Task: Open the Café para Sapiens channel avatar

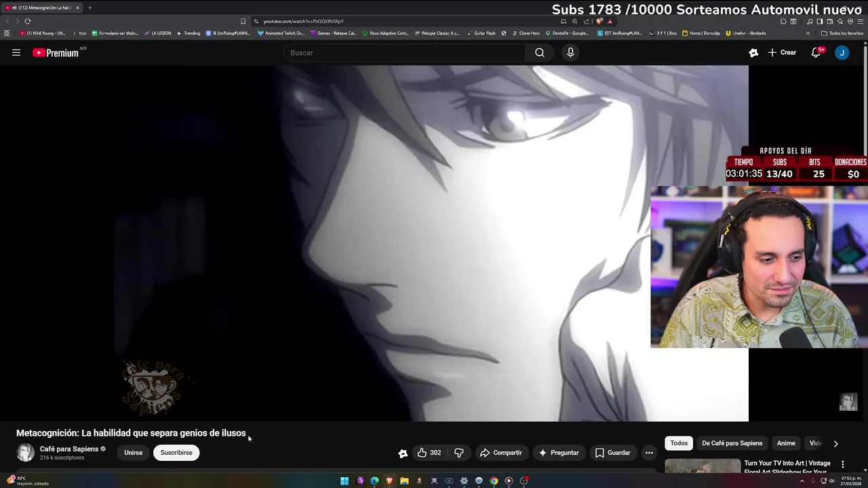Action: pyautogui.click(x=25, y=453)
